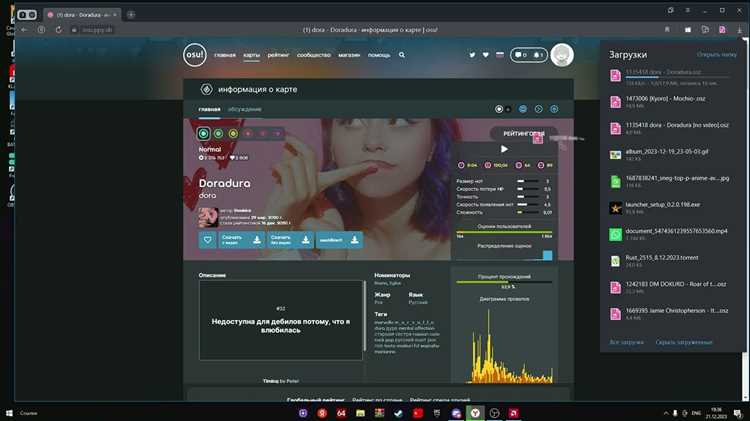Click the browser address bar
This screenshot has height=421, width=750.
(x=370, y=30)
